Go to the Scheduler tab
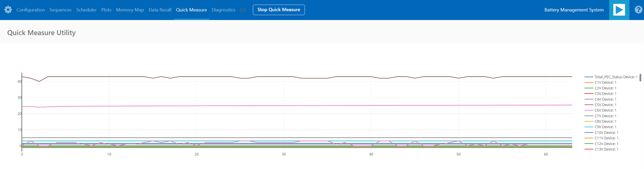This screenshot has width=644, height=169. tap(86, 10)
